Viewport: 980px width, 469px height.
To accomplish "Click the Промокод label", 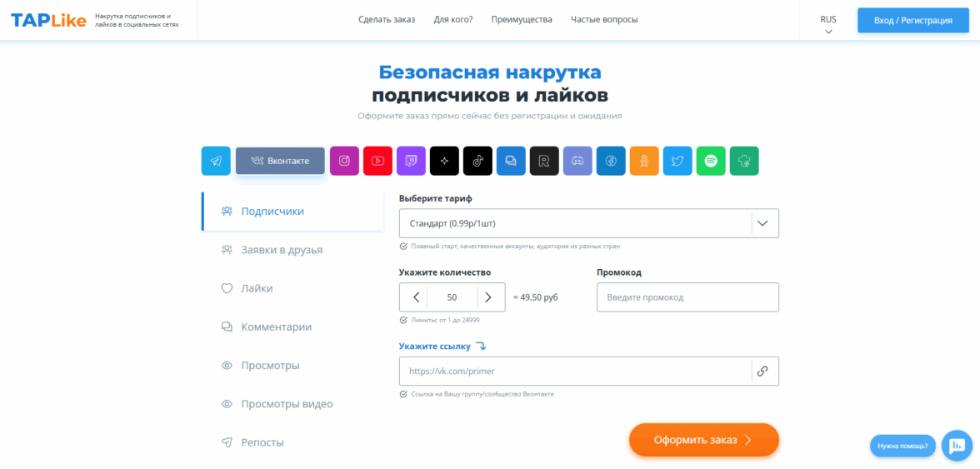I will coord(618,272).
